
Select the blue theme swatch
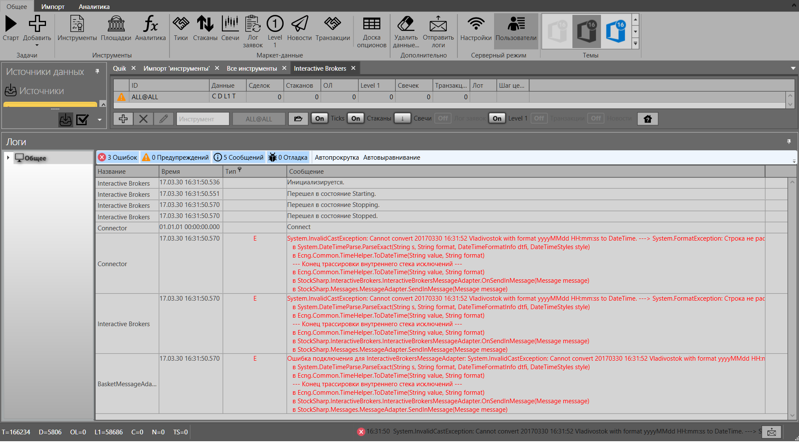[616, 32]
